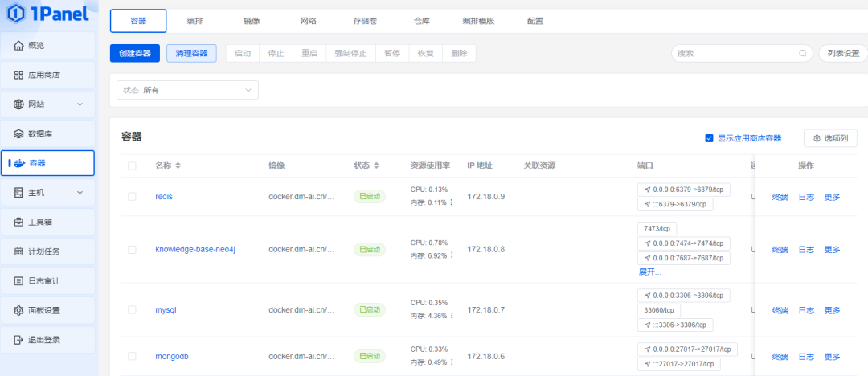Tick the checkbox for redis container

coord(132,197)
